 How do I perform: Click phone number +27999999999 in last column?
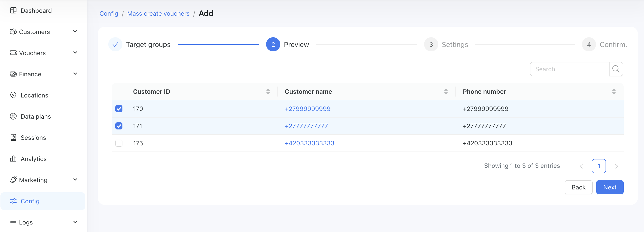click(x=486, y=109)
